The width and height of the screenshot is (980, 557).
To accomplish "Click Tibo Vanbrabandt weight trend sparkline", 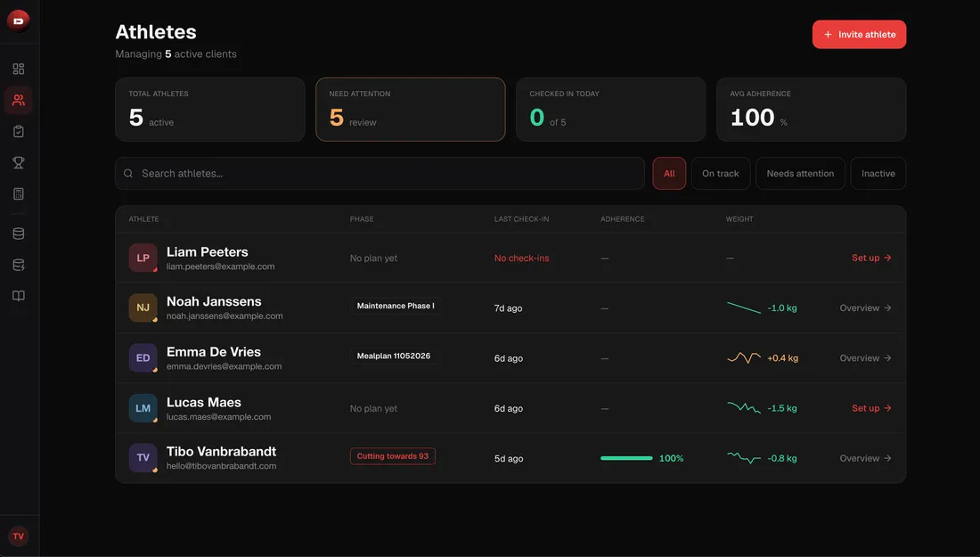I will [744, 457].
